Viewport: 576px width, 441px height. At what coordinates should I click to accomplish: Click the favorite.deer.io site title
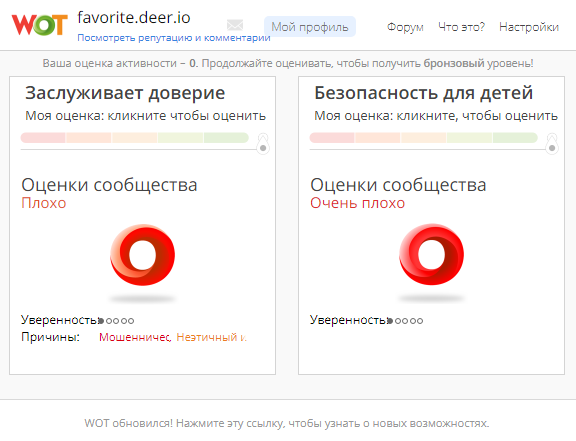tap(134, 18)
